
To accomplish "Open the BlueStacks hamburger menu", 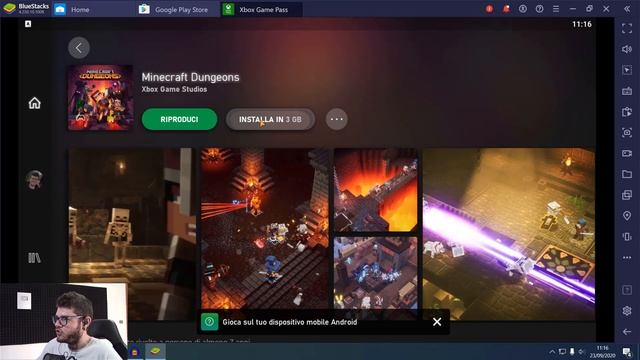I will (556, 9).
